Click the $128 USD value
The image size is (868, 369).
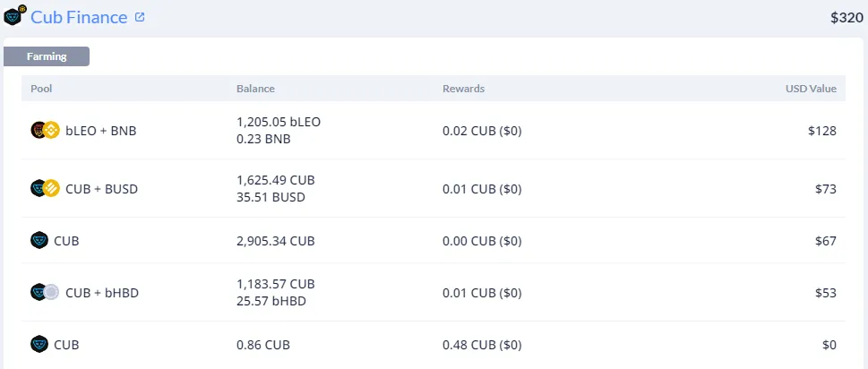[x=822, y=131]
